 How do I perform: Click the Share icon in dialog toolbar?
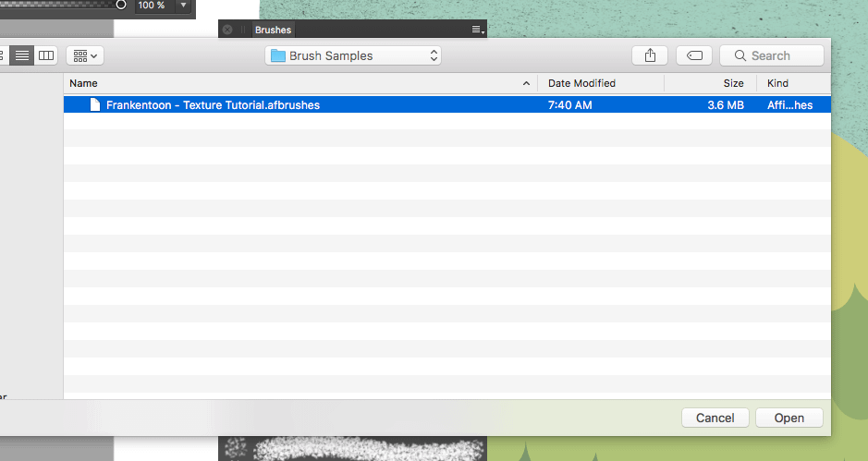click(650, 55)
